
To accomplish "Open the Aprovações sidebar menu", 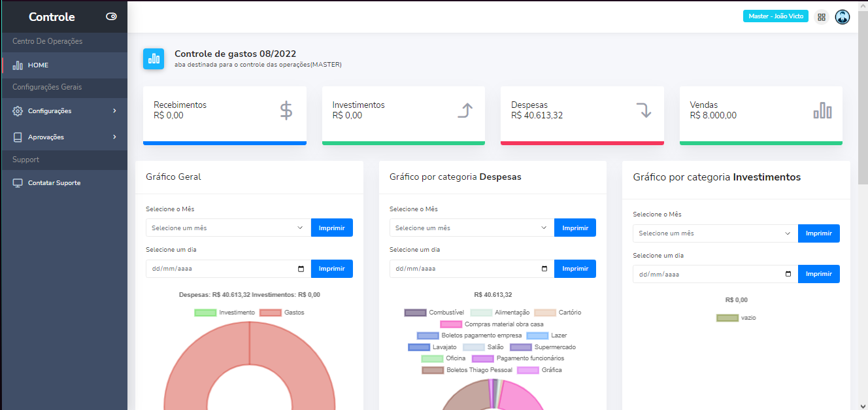I will pos(63,137).
